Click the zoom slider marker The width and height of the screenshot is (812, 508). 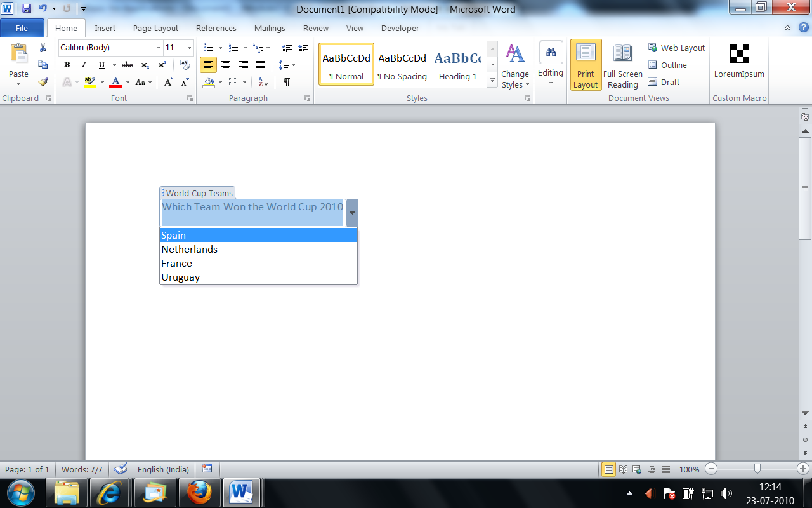pyautogui.click(x=757, y=469)
